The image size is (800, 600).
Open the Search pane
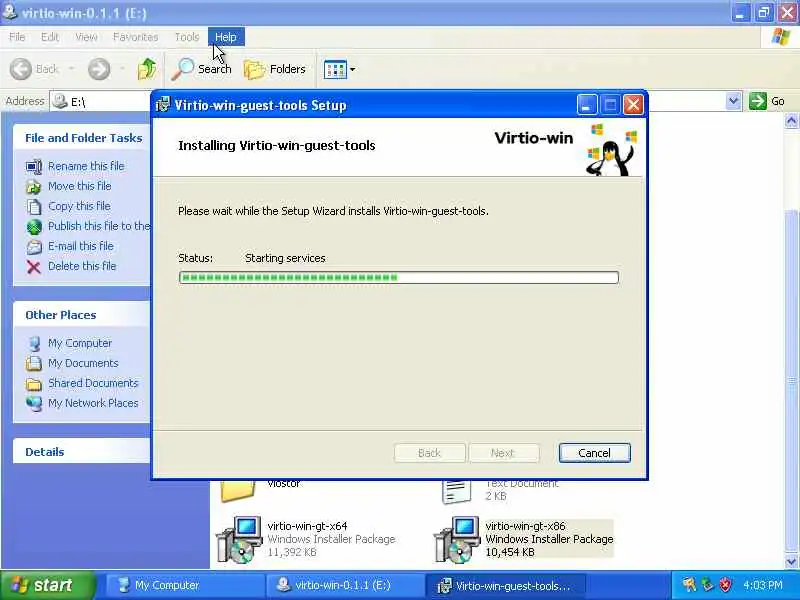point(201,69)
